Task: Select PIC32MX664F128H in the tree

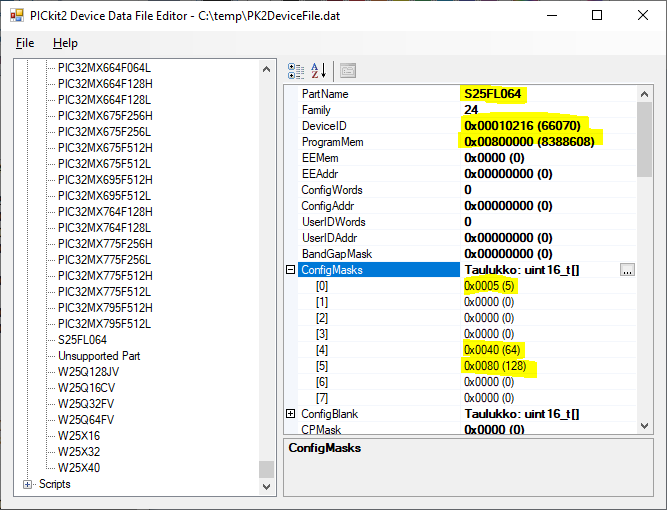Action: coord(105,84)
